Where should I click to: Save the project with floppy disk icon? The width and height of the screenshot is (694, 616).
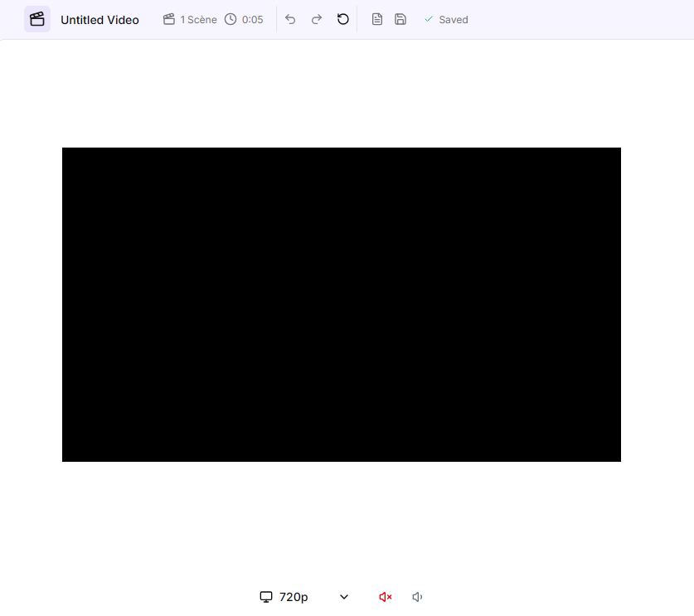click(x=400, y=19)
